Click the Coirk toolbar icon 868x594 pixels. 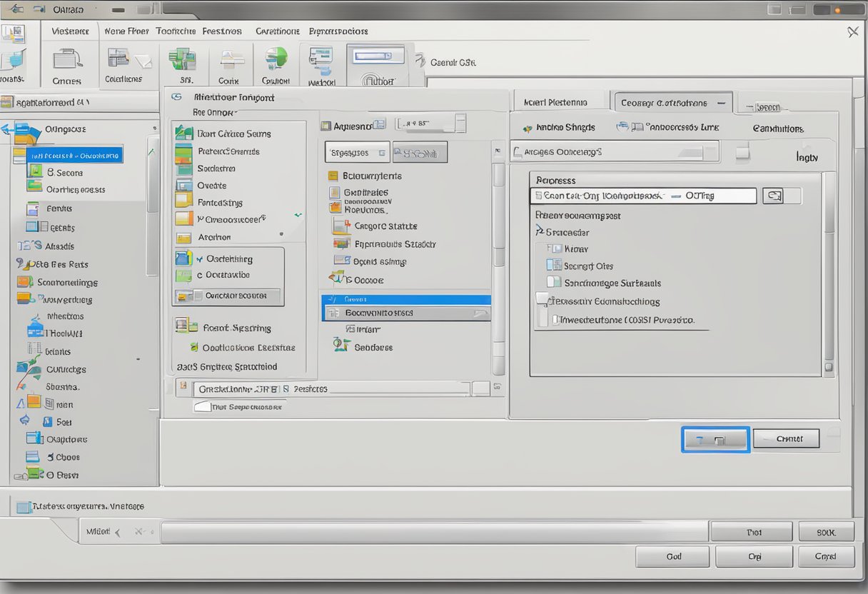point(231,60)
